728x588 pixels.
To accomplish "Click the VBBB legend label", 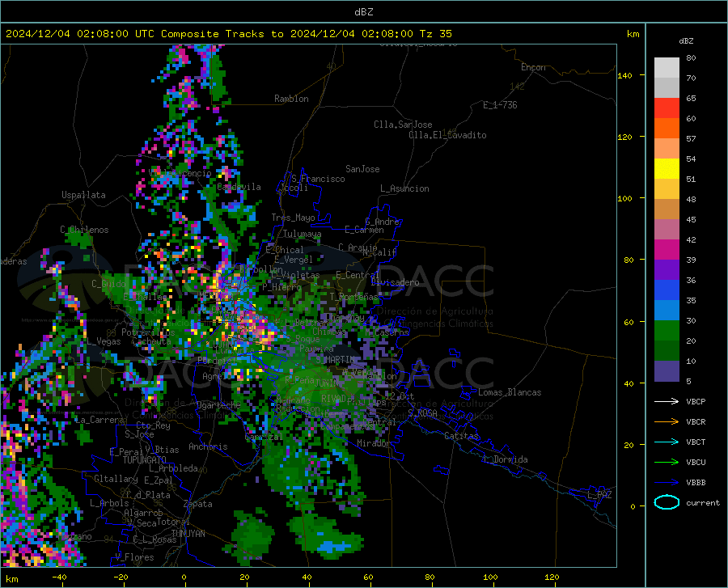I will coord(696,483).
